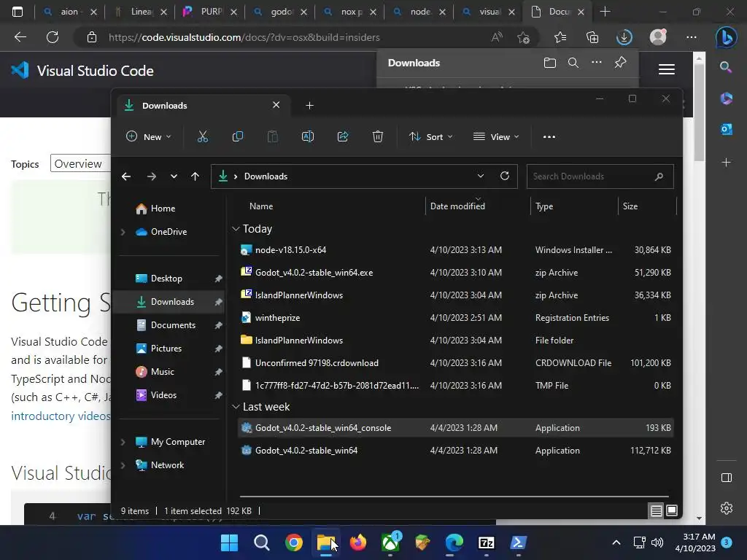747x560 pixels.
Task: Click the Edge address bar URL
Action: (244, 37)
